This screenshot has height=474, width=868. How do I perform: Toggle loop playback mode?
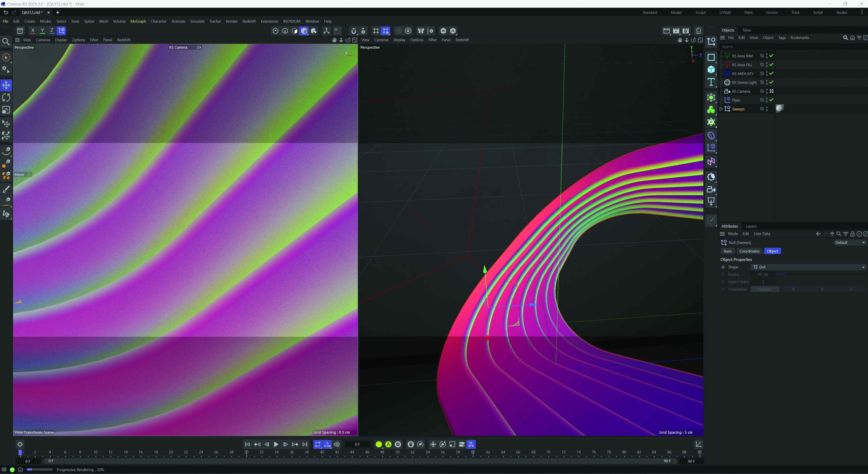[317, 444]
